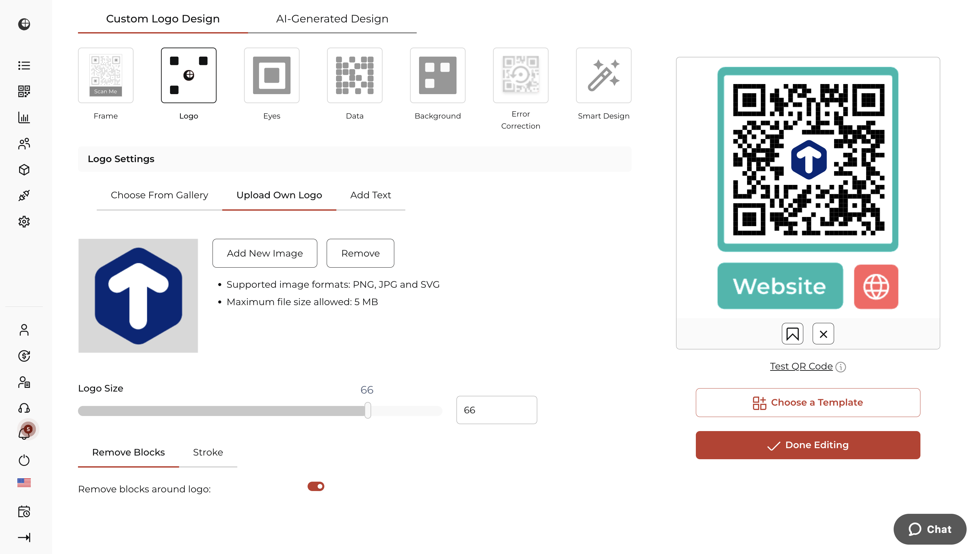
Task: Click the Logo Size slider handle
Action: click(x=367, y=410)
